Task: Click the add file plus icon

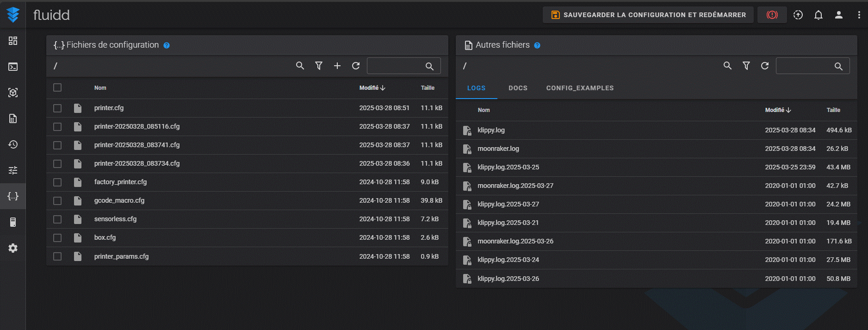Action: (337, 66)
